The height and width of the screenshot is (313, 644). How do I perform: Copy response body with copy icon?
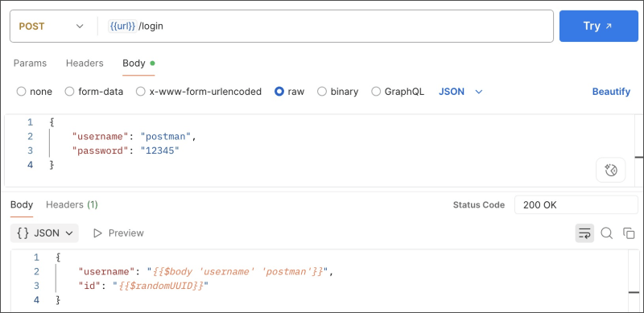pyautogui.click(x=629, y=233)
